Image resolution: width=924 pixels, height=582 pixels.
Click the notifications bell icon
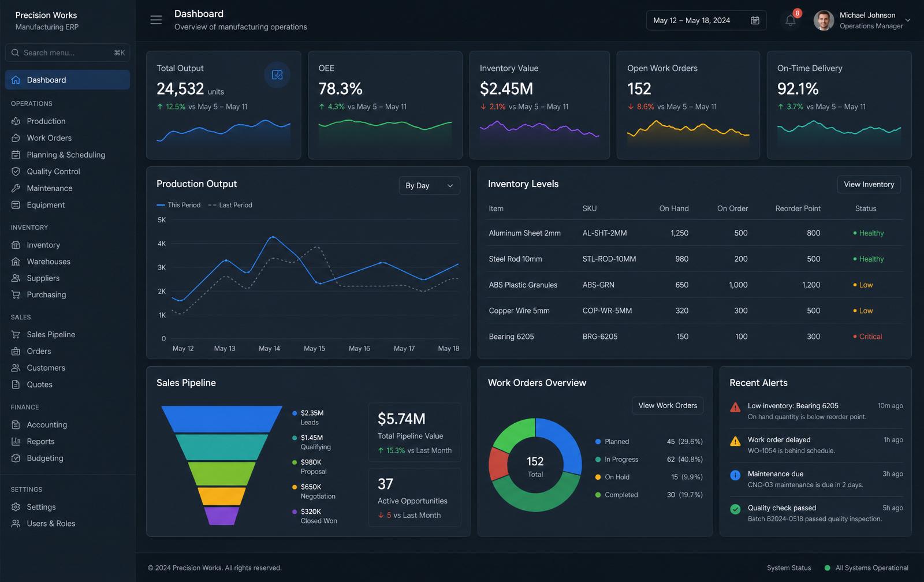(791, 21)
